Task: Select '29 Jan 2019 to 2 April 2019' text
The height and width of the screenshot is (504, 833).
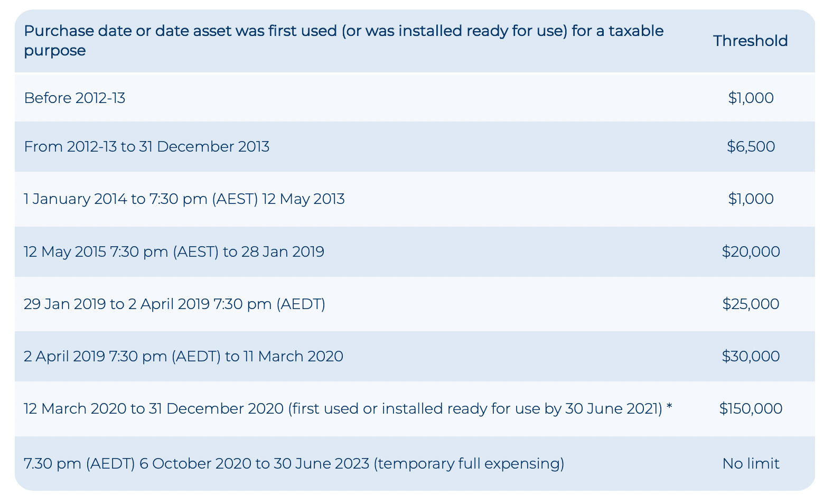Action: [174, 304]
